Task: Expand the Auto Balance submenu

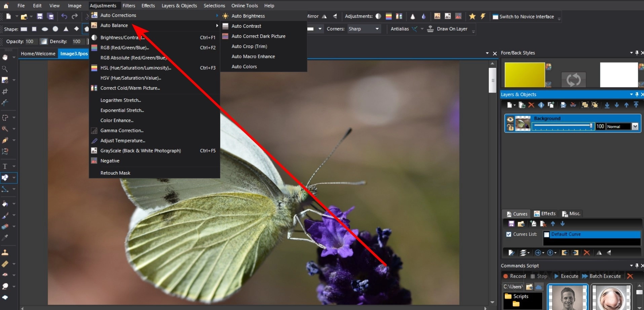Action: (114, 26)
